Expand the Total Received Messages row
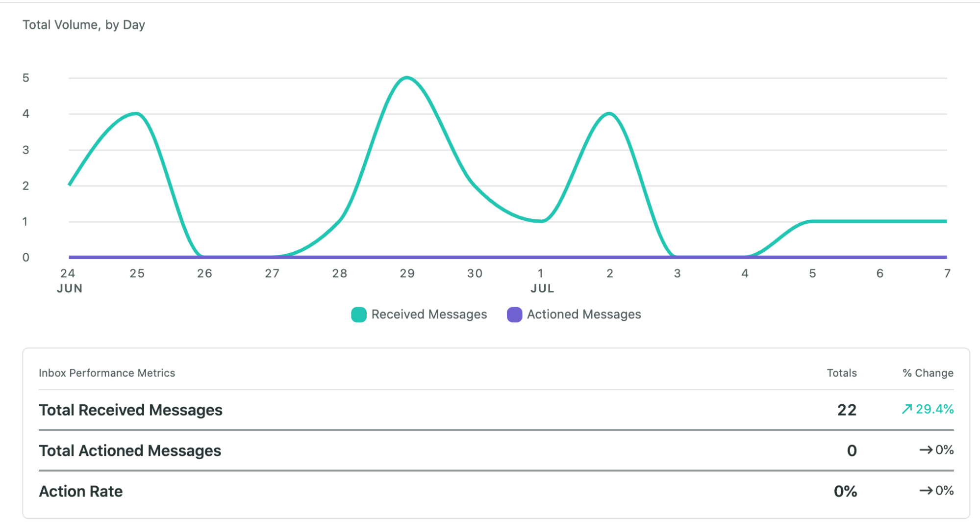The height and width of the screenshot is (526, 980). click(130, 410)
